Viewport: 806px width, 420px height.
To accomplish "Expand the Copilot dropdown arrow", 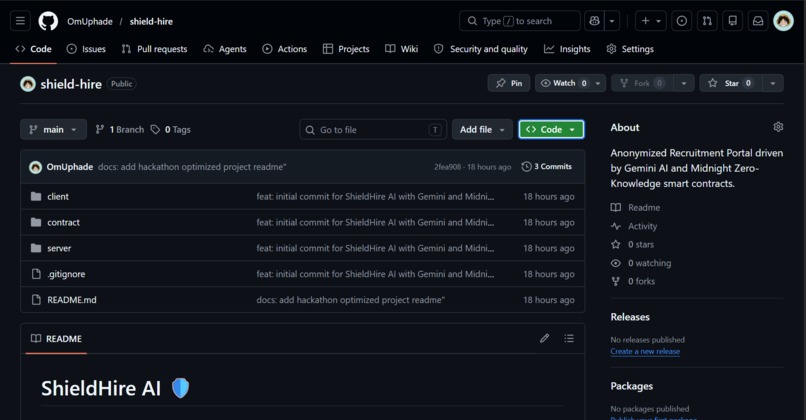I will click(x=612, y=21).
